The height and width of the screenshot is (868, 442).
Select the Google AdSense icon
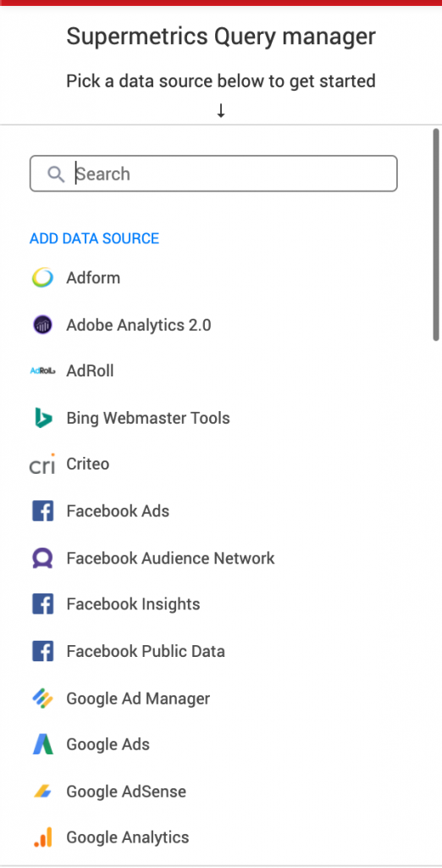click(42, 792)
